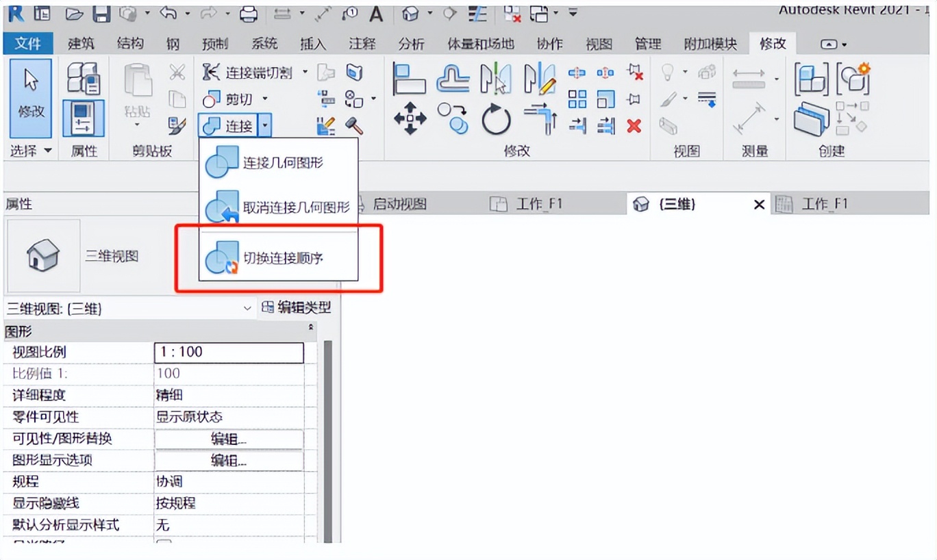Viewport: 937px width, 560px height.
Task: Click the Create Similar icon
Action: click(852, 118)
